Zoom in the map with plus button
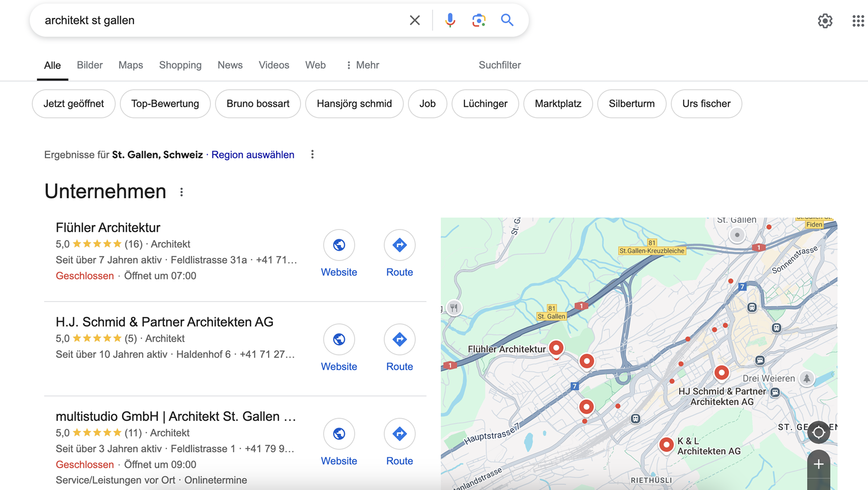The width and height of the screenshot is (868, 490). (x=818, y=464)
